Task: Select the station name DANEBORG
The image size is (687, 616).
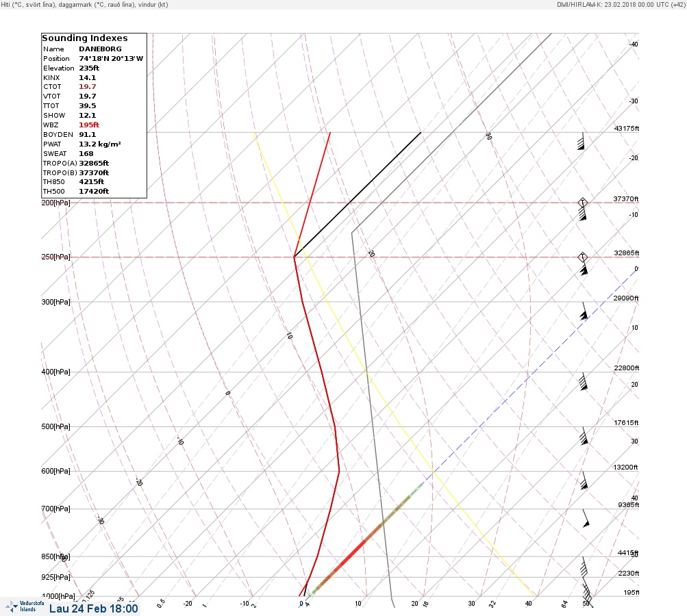Action: coord(100,49)
